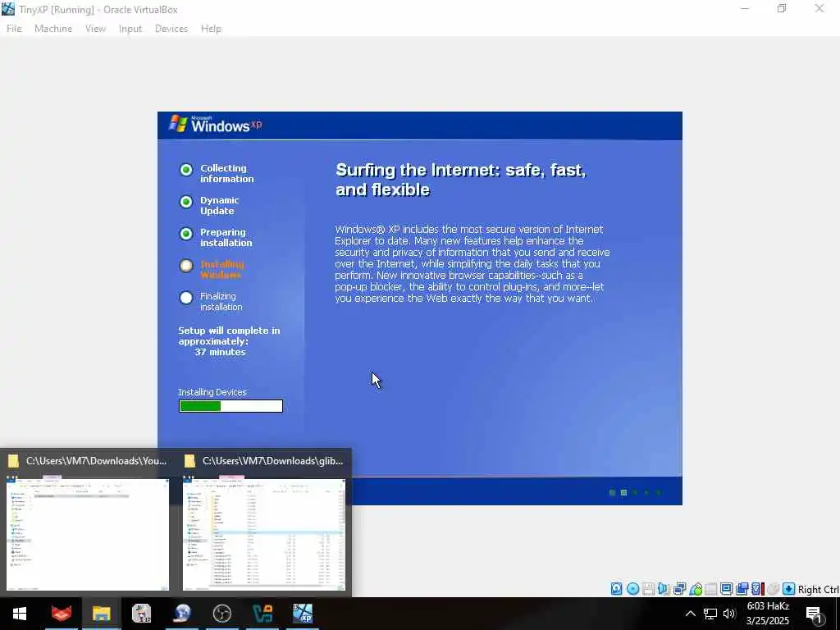The image size is (840, 630).
Task: Open the notification center icon
Action: 815,614
